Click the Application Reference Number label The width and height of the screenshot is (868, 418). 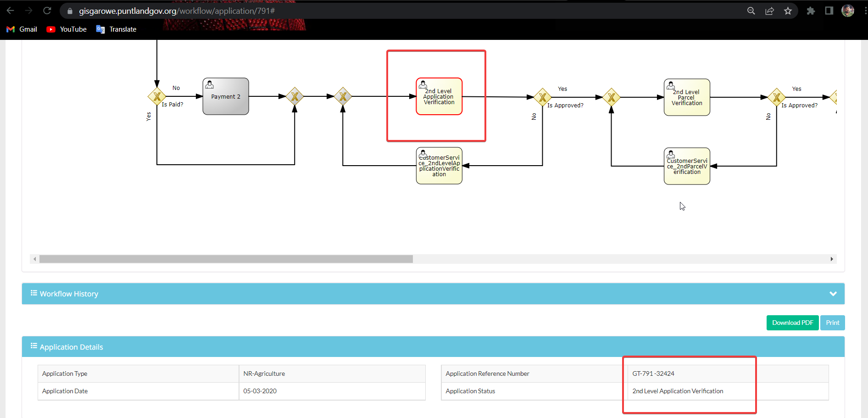click(487, 373)
